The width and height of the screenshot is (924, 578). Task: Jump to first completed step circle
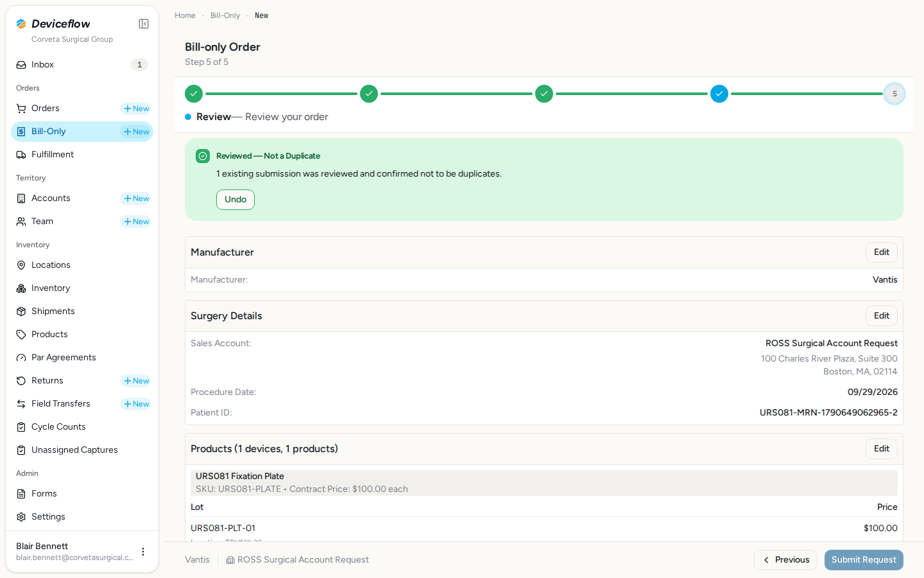(194, 94)
